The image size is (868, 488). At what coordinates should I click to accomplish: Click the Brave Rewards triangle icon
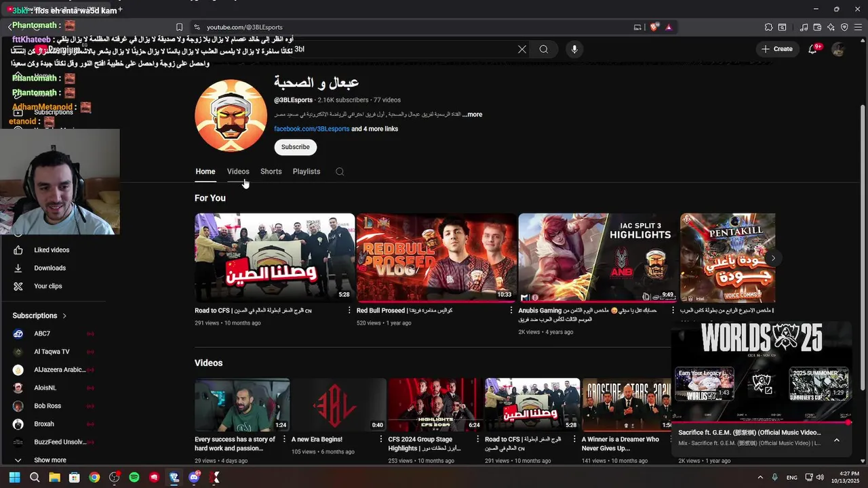(669, 27)
